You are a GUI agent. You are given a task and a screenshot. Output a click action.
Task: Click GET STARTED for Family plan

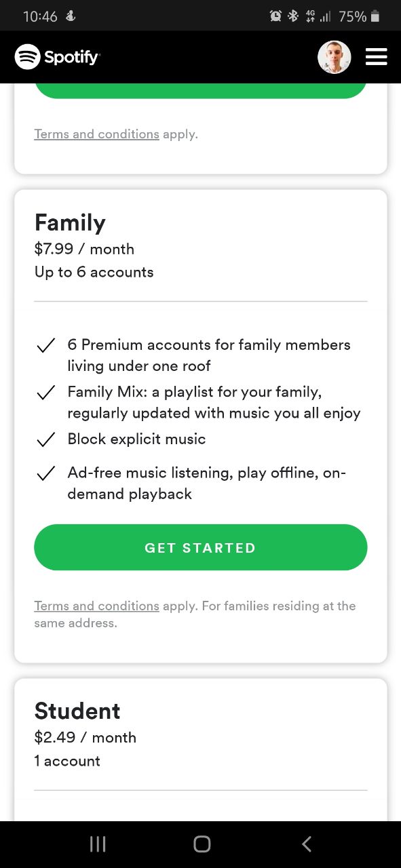tap(201, 547)
